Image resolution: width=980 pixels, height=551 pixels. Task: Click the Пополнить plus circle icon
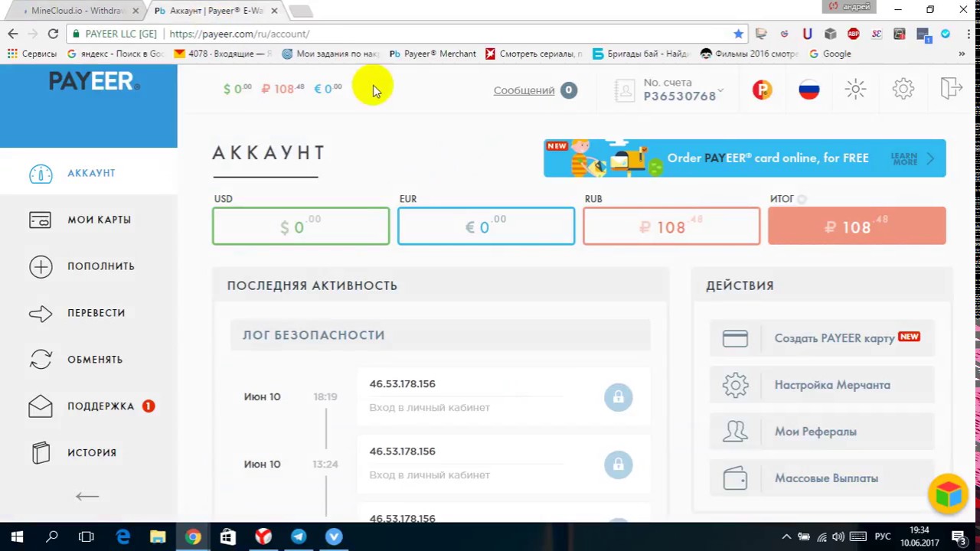pyautogui.click(x=41, y=266)
